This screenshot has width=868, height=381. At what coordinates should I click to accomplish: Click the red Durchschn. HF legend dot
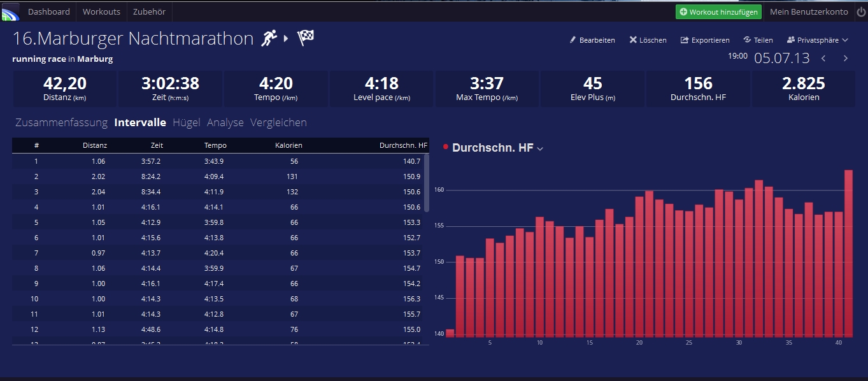pos(446,147)
